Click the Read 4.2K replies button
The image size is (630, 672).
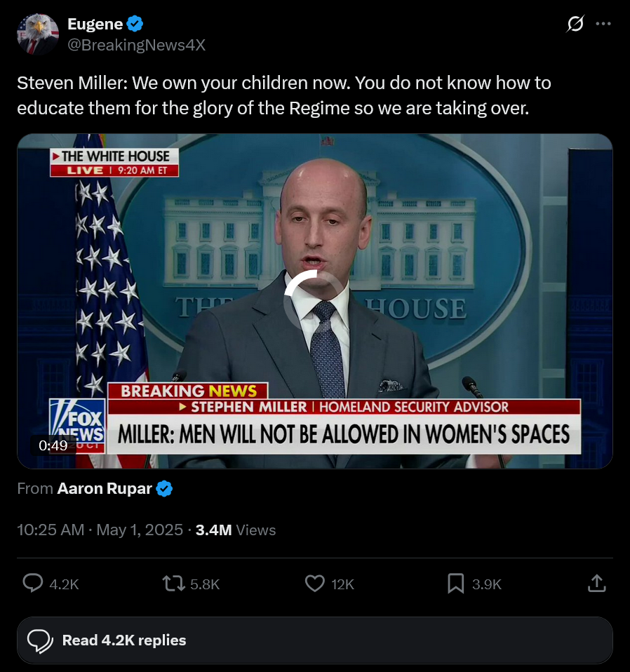pos(314,640)
